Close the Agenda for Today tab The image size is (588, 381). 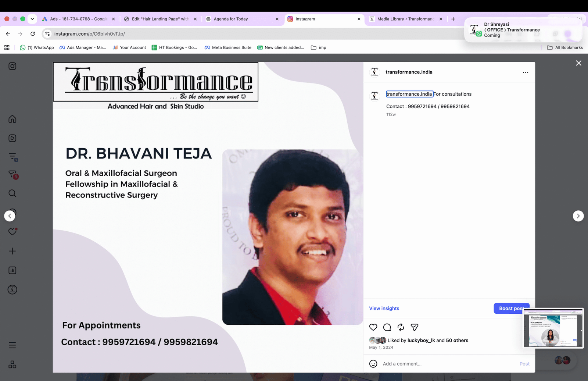tap(277, 19)
